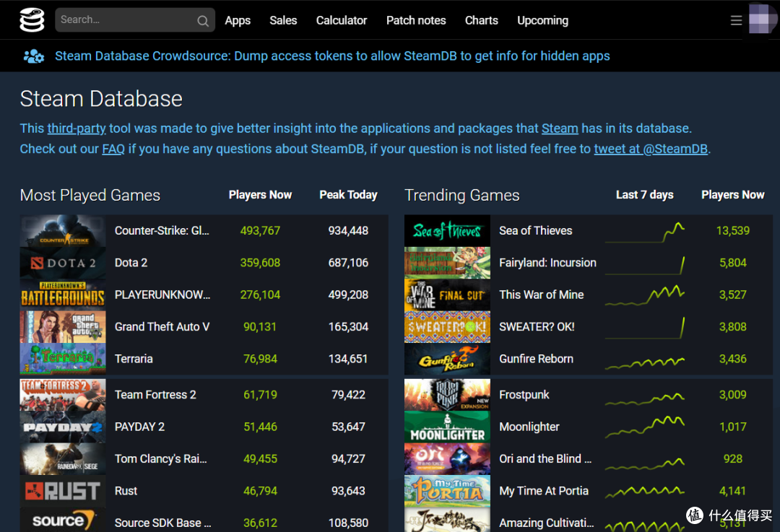Click the third-party link
This screenshot has height=532, width=780.
[77, 128]
